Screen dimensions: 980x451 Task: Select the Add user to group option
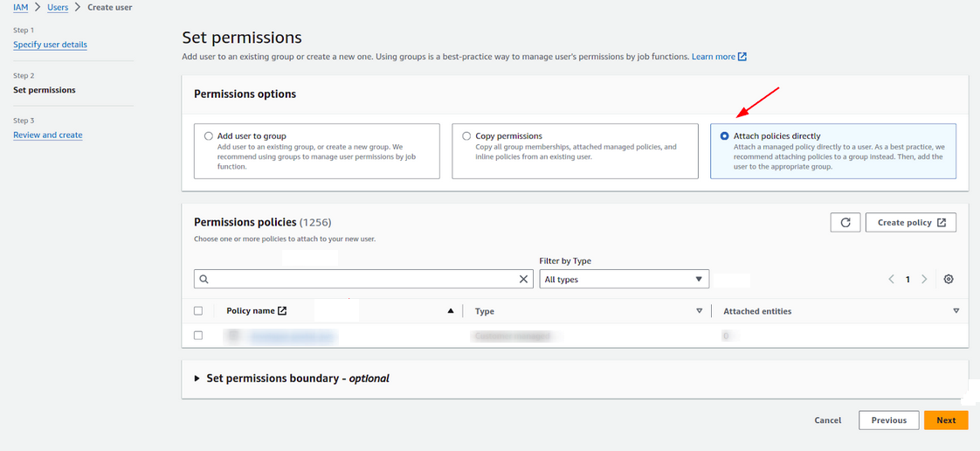click(208, 136)
